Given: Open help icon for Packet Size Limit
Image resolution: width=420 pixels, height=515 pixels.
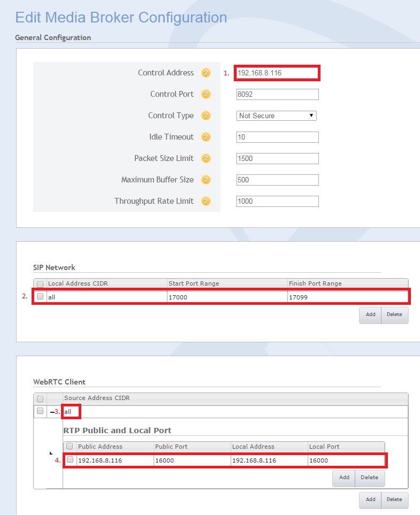Looking at the screenshot, I should pos(206,158).
